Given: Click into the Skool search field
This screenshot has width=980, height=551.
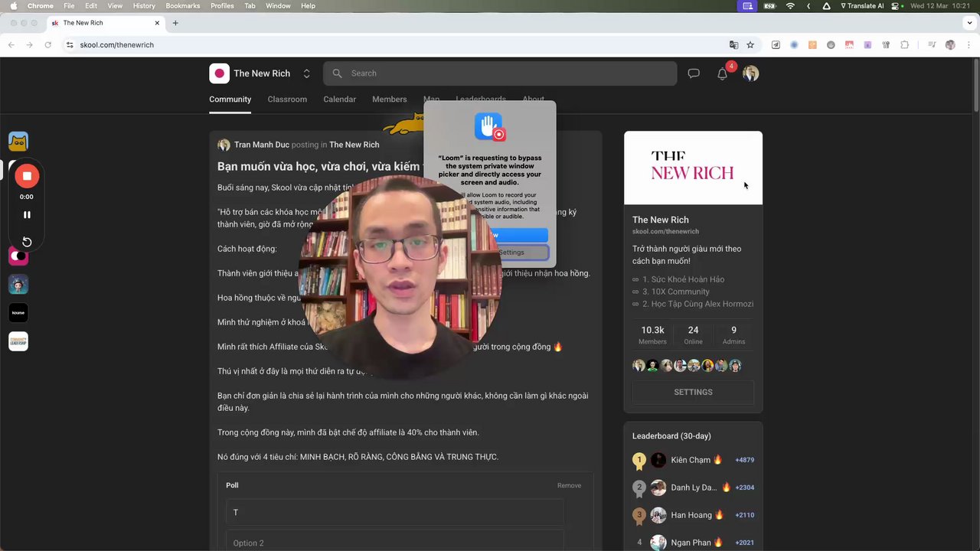Looking at the screenshot, I should pos(500,73).
